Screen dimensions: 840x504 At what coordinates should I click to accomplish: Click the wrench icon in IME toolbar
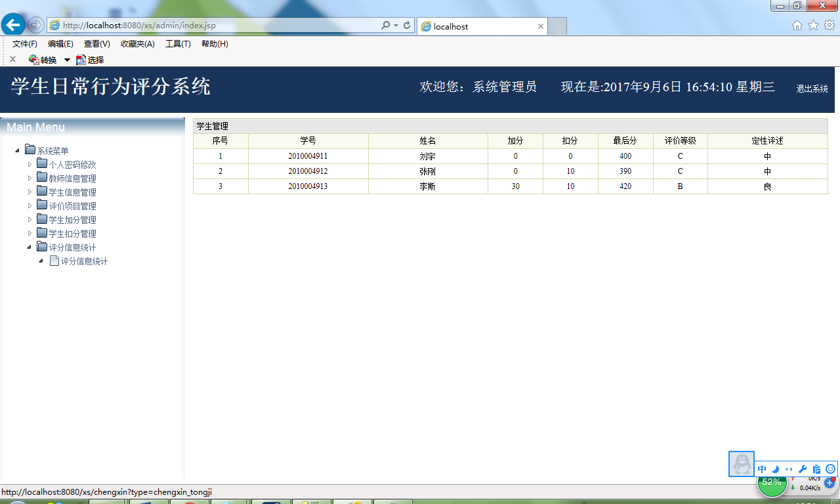803,469
